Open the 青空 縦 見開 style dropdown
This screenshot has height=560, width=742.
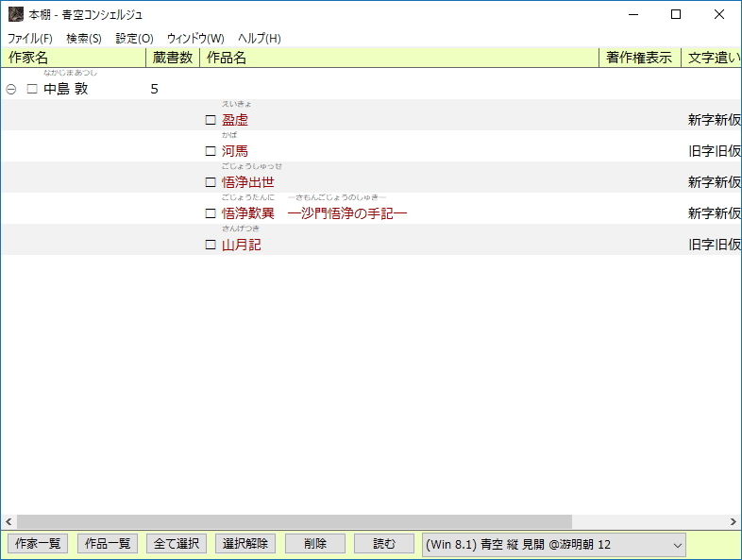click(x=553, y=544)
